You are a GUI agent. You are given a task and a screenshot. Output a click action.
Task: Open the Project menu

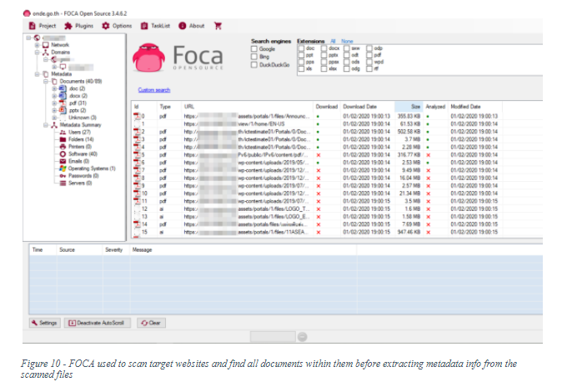tap(43, 26)
